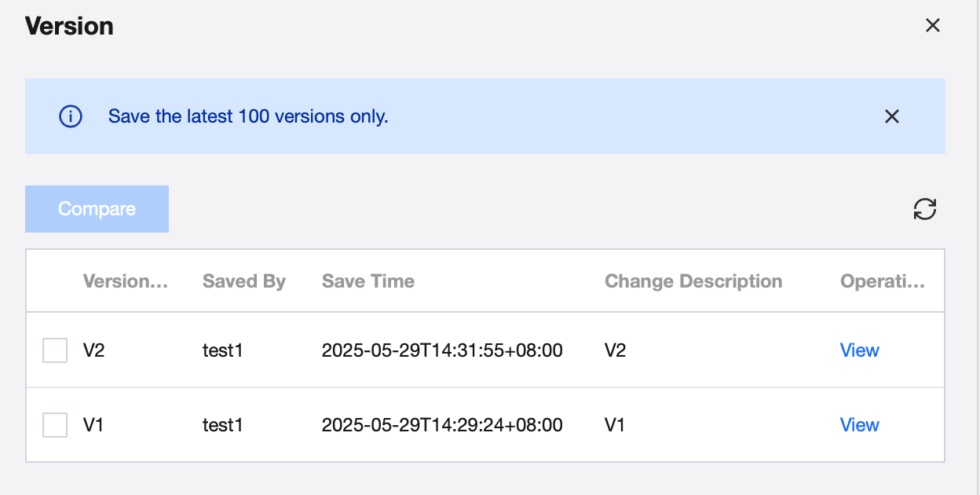
Task: Click the 'Version' panel title
Action: (x=69, y=26)
